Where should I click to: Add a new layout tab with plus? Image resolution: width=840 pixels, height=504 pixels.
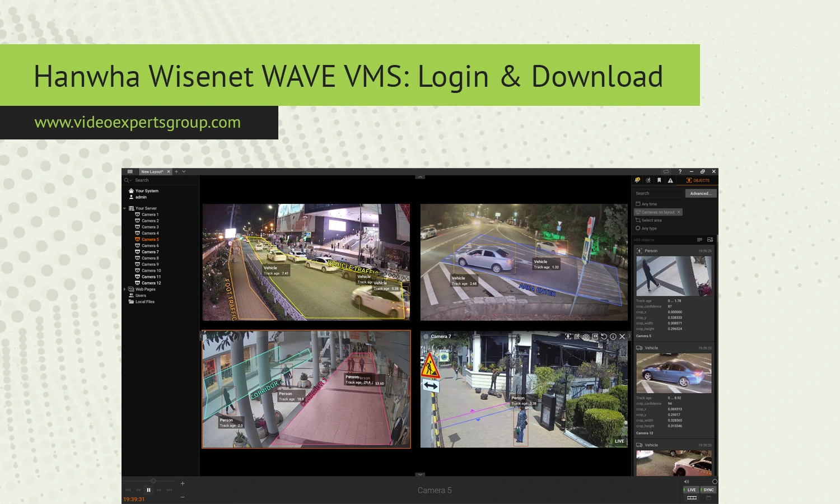(176, 172)
